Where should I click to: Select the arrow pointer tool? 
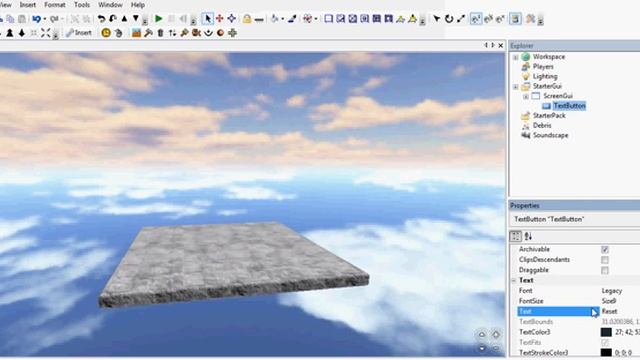pos(208,18)
